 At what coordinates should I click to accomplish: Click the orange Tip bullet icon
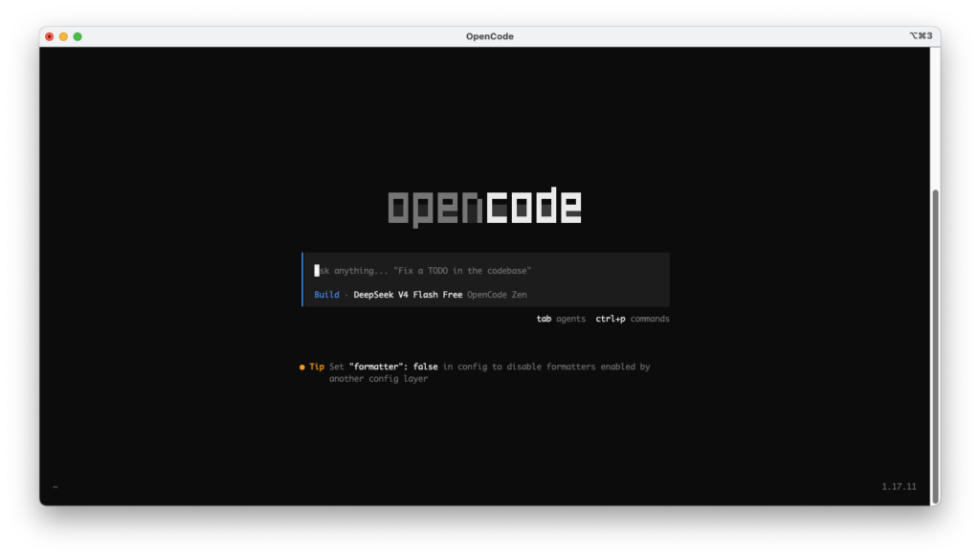[x=301, y=367]
